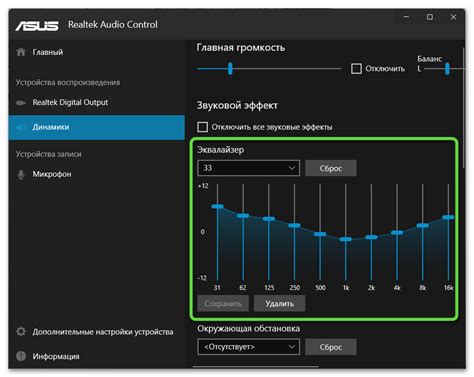
Task: Click the Звуковой эффект heading
Action: (237, 105)
